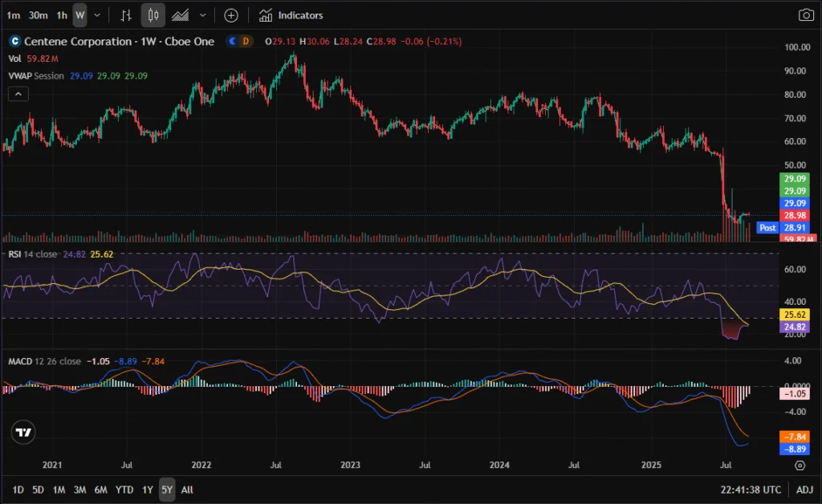Click the add symbol (compare) plus icon
Image resolution: width=822 pixels, height=504 pixels.
pos(231,15)
